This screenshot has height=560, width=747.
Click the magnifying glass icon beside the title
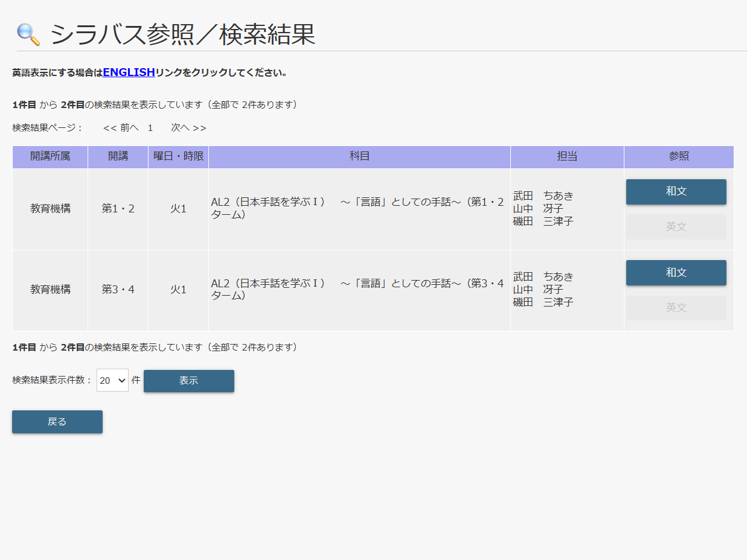[28, 34]
